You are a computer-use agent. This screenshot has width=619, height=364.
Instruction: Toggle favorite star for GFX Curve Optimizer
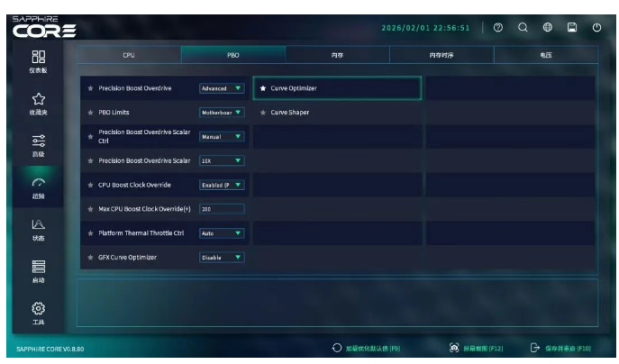tap(90, 257)
